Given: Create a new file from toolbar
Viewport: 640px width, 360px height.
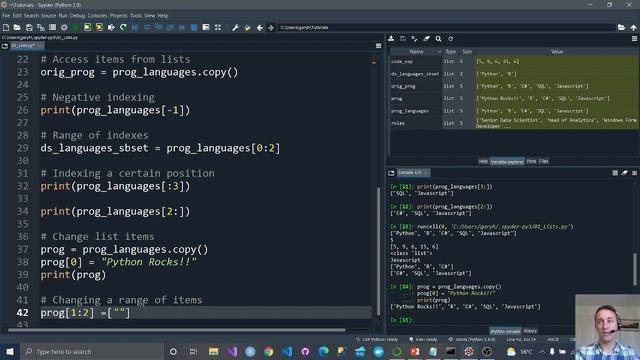Looking at the screenshot, I should 6,27.
